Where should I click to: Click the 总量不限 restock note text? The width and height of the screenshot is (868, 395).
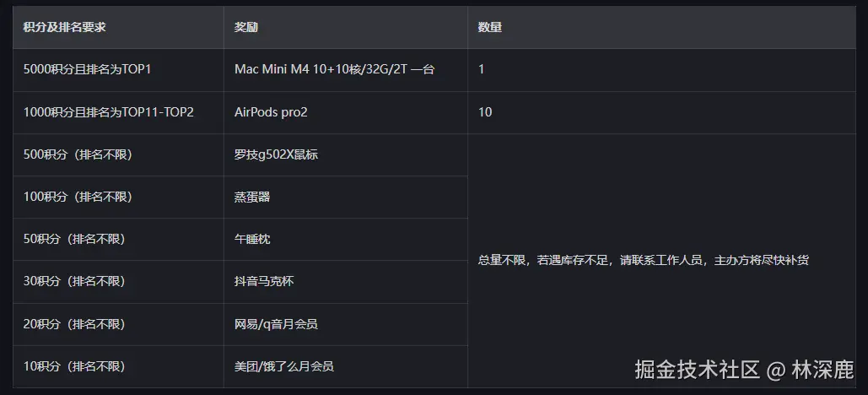644,260
